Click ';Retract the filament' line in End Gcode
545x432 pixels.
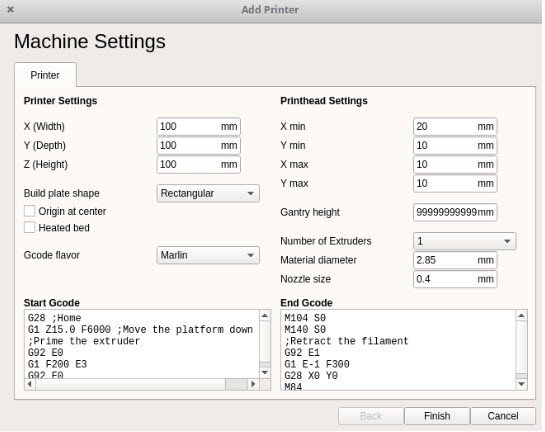pos(346,341)
